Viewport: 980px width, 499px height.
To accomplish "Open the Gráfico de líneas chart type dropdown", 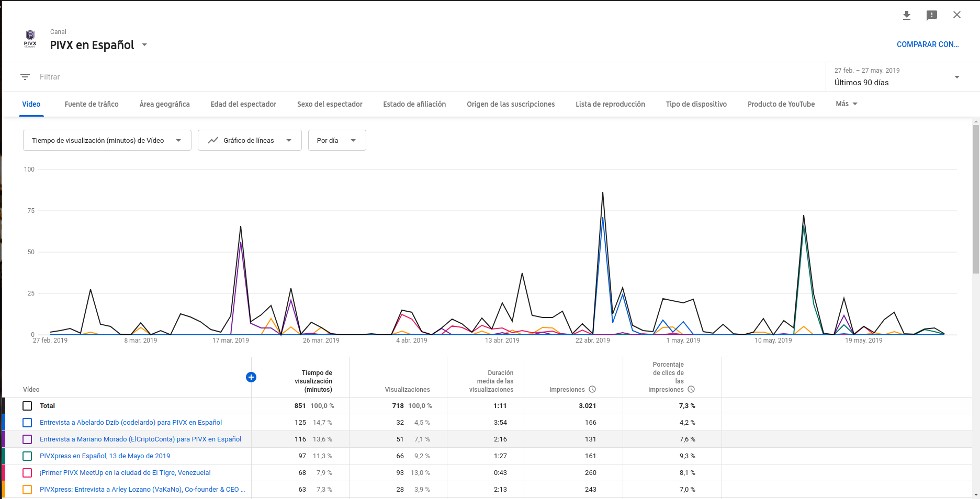I will tap(250, 140).
